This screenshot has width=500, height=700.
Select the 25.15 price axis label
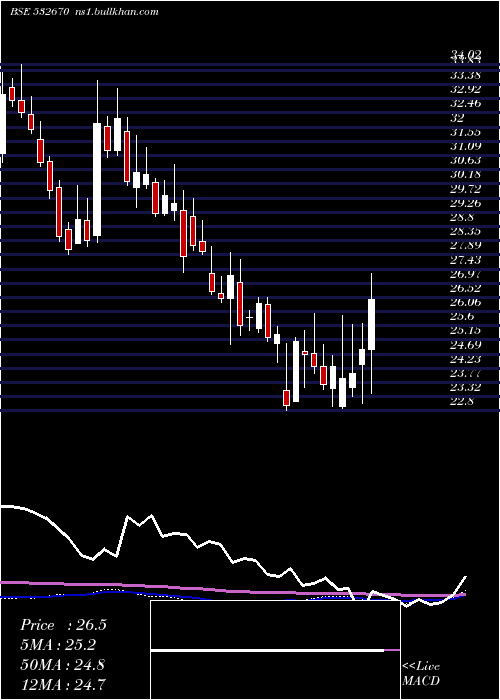click(466, 330)
